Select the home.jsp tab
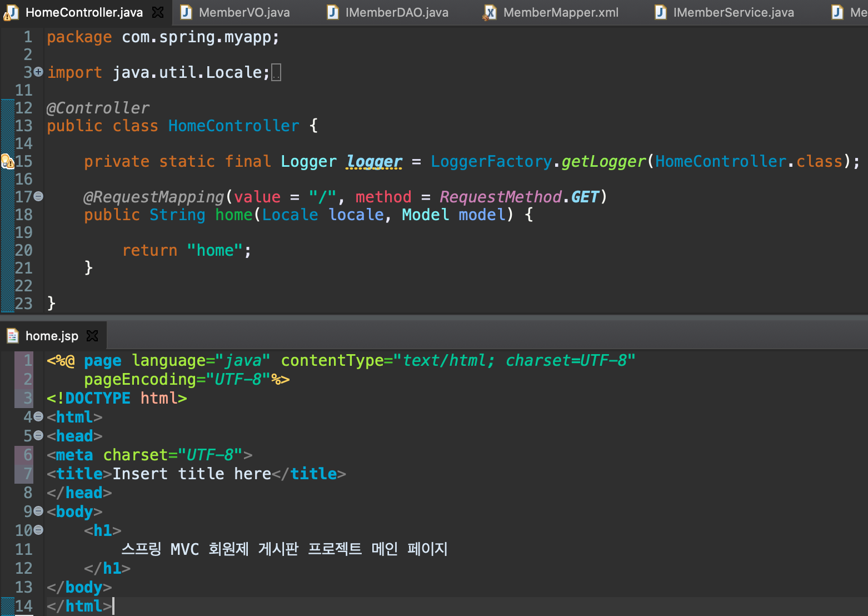 tap(52, 336)
